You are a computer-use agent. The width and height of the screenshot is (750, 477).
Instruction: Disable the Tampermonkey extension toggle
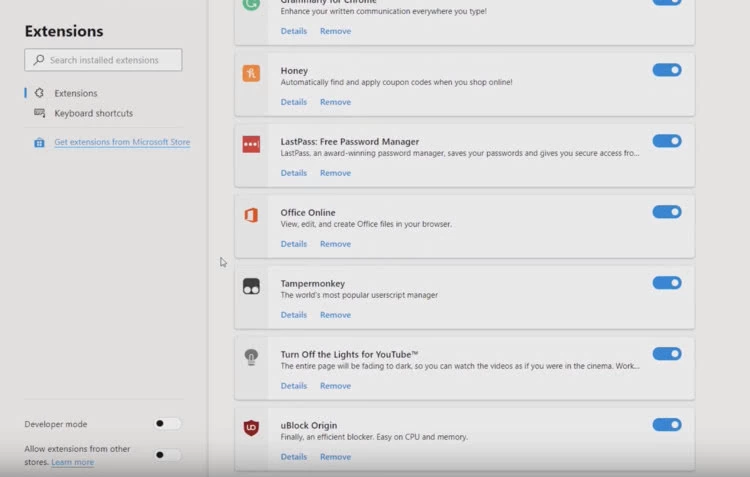pos(666,283)
